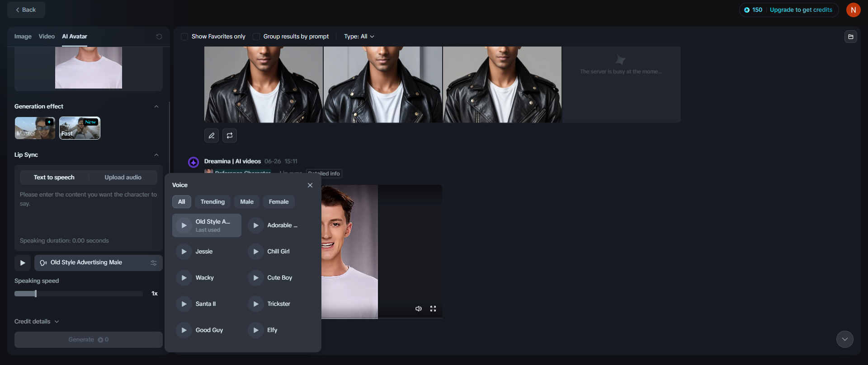Filter voices by Male
The height and width of the screenshot is (365, 868).
click(247, 202)
